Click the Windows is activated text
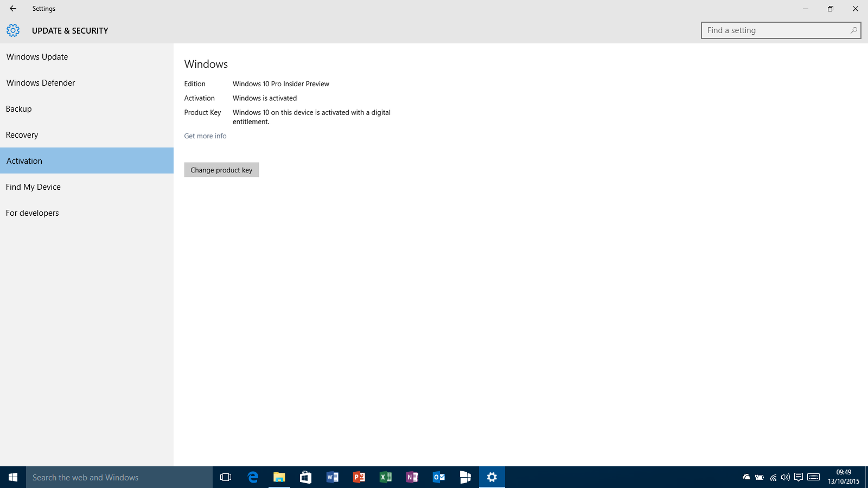The height and width of the screenshot is (488, 868). (265, 98)
